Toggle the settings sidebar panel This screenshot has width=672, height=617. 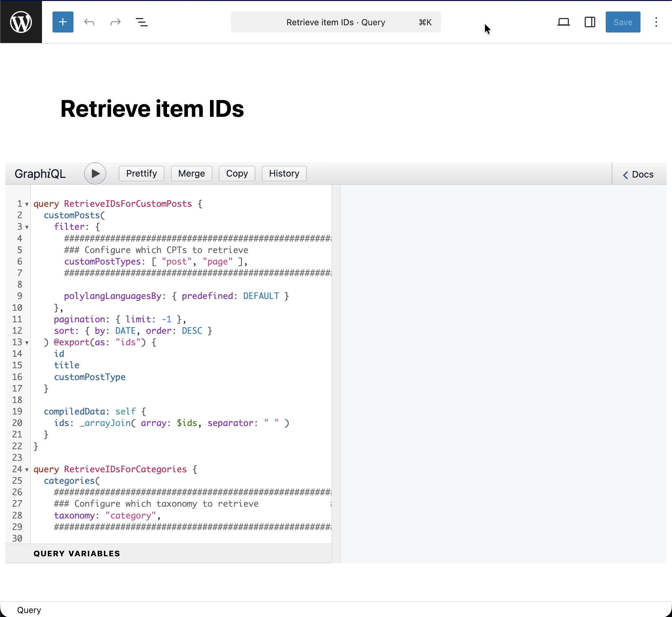click(590, 22)
